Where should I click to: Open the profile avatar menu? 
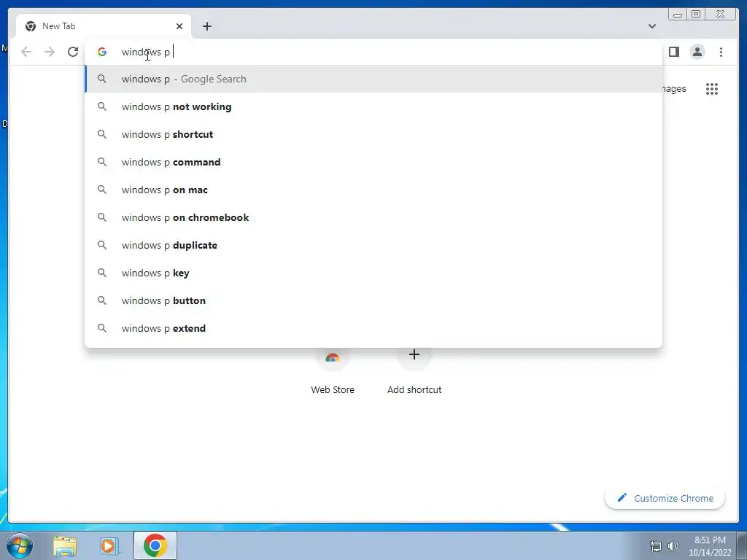coord(697,52)
